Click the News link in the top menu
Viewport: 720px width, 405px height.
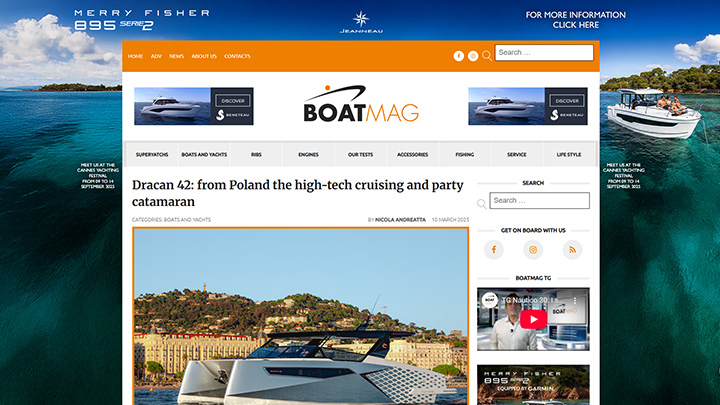pyautogui.click(x=176, y=56)
